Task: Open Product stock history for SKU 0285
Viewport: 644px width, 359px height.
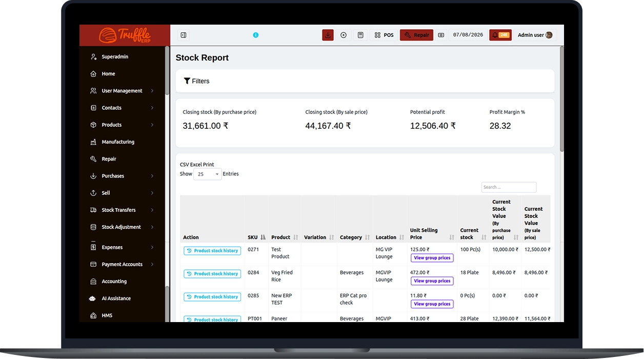Action: coord(212,297)
